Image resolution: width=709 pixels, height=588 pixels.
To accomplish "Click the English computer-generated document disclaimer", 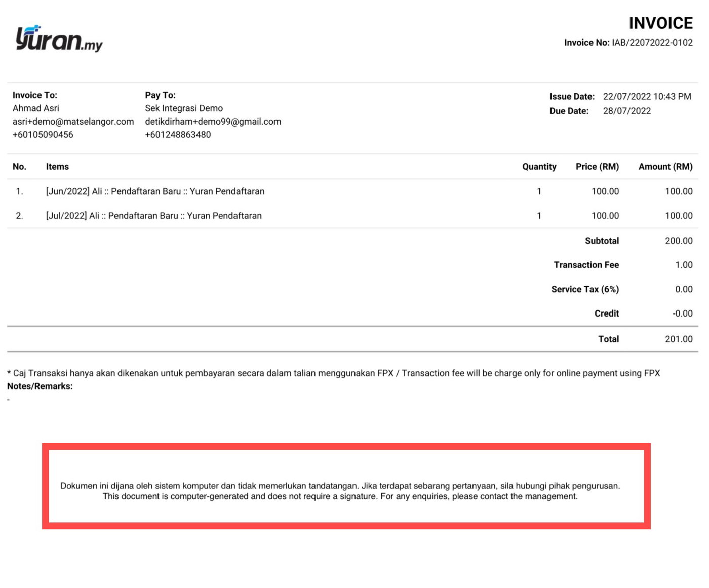I will 340,496.
